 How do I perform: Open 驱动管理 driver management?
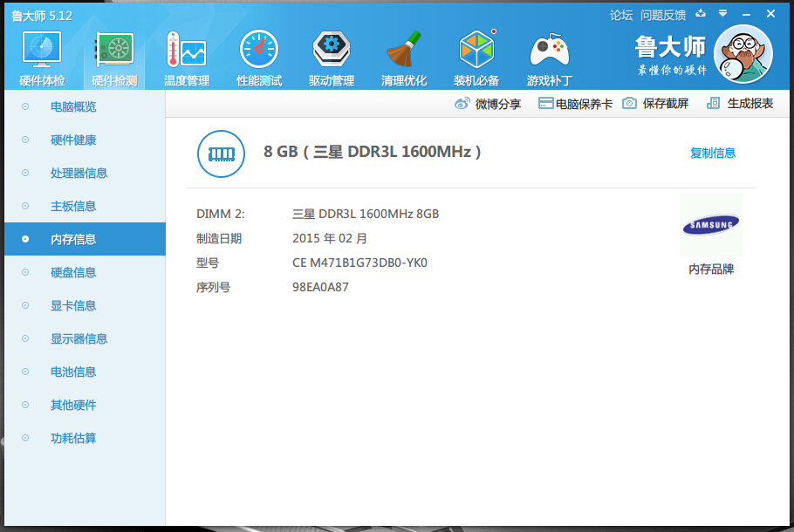tap(332, 50)
